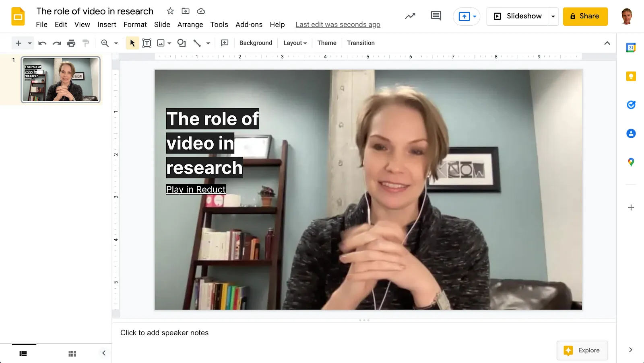Image resolution: width=644 pixels, height=363 pixels.
Task: Open the Arrange menu
Action: point(190,25)
